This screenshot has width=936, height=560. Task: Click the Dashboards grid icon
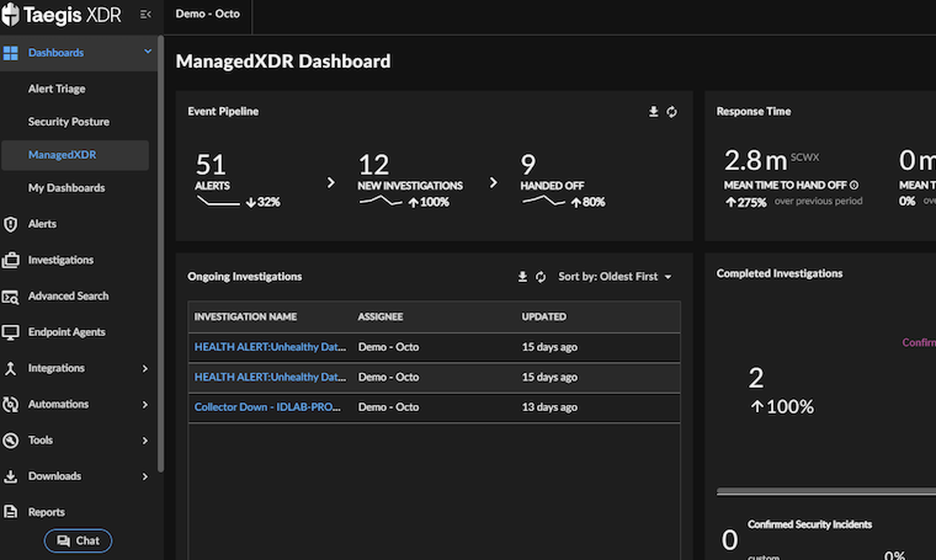10,53
